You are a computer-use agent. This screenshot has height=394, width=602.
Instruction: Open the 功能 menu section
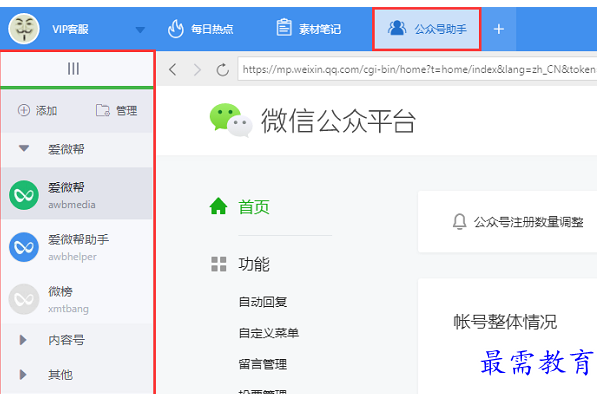(x=254, y=265)
